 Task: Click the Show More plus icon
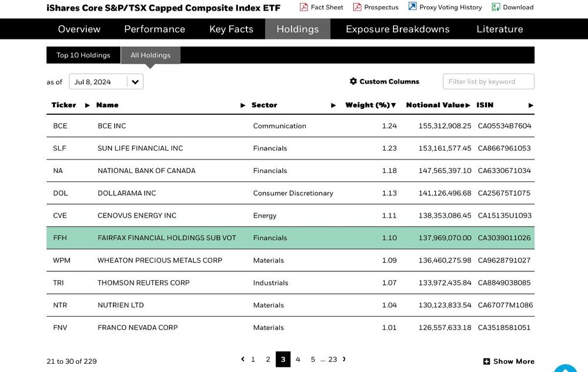click(486, 361)
